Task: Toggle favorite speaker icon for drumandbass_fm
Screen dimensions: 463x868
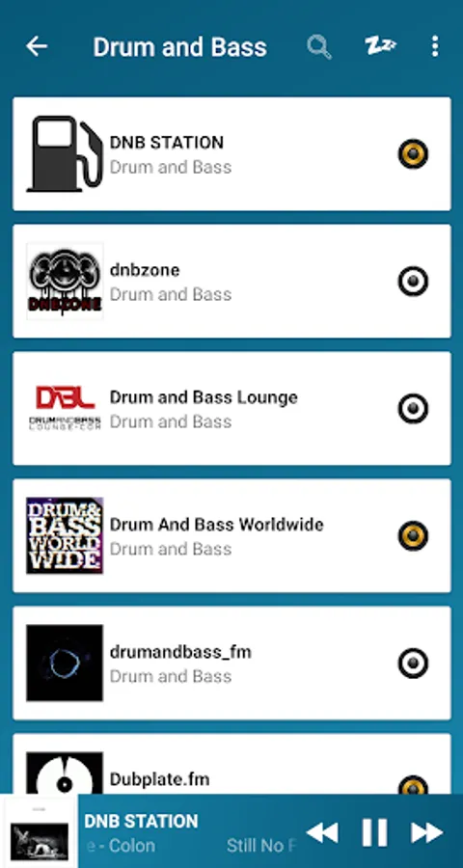Action: tap(413, 664)
